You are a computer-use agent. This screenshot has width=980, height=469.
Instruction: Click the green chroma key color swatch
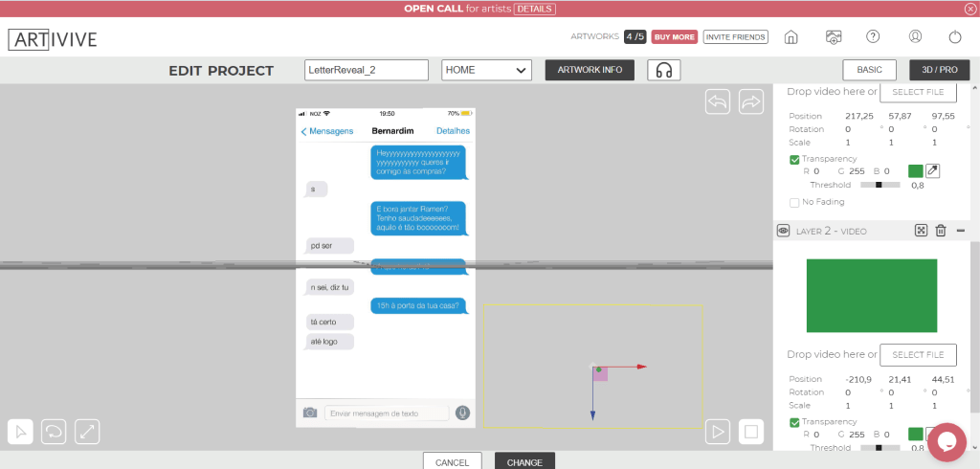[x=915, y=171]
